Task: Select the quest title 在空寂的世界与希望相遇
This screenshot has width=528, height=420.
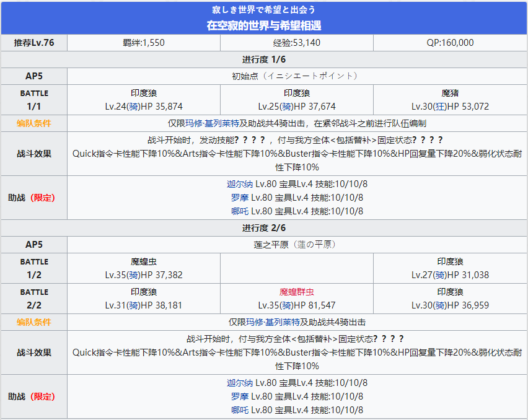Action: [263, 25]
